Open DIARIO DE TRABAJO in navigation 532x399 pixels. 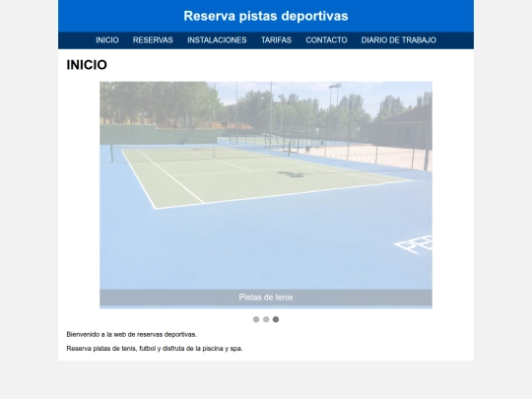[399, 40]
